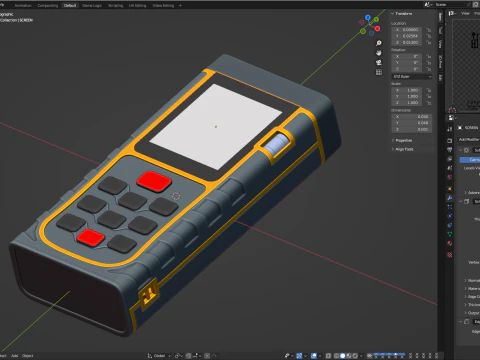Toggle Location X lock
Viewport: 480px width, 360px height.
[429, 30]
